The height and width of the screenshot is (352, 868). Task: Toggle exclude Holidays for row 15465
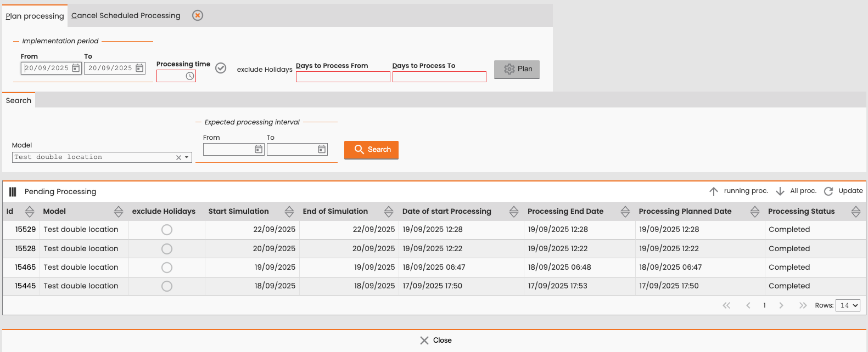pyautogui.click(x=167, y=268)
